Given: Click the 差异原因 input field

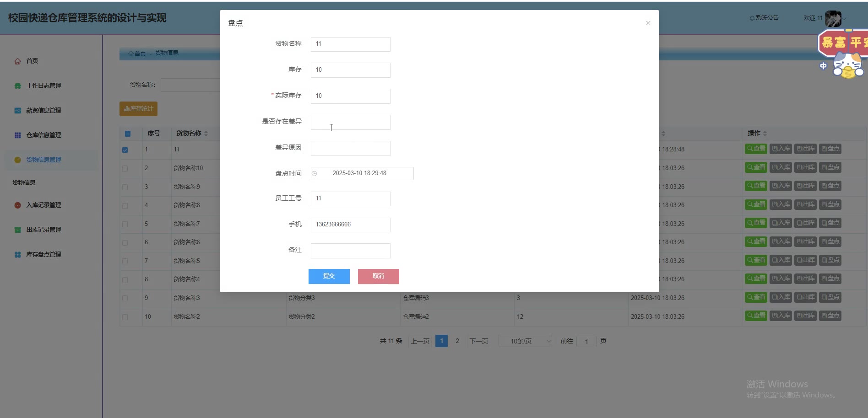Looking at the screenshot, I should coord(351,148).
